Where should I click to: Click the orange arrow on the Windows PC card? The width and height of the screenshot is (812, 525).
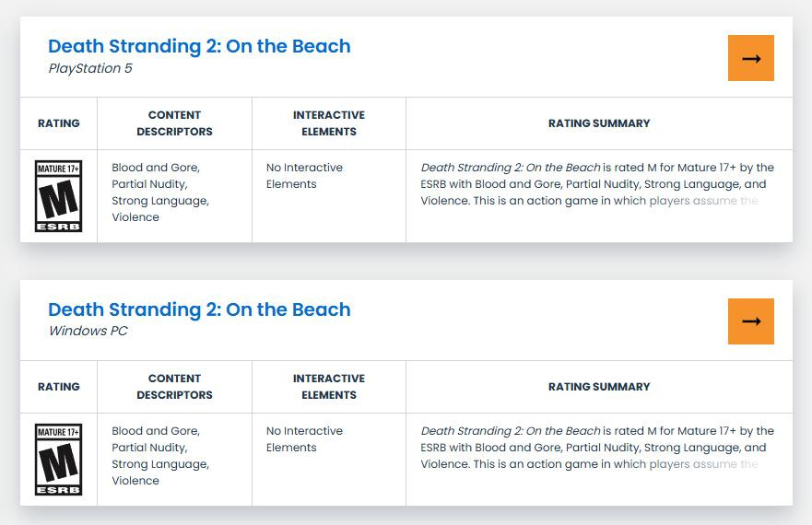point(750,321)
